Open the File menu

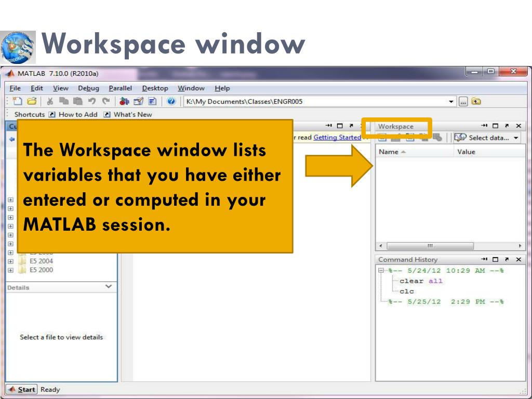coord(15,88)
